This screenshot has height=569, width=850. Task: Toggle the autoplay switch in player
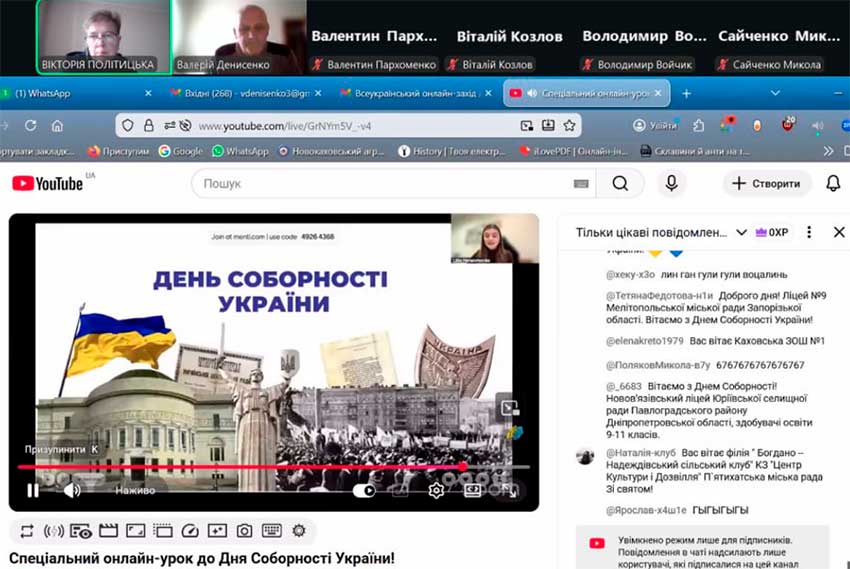365,490
